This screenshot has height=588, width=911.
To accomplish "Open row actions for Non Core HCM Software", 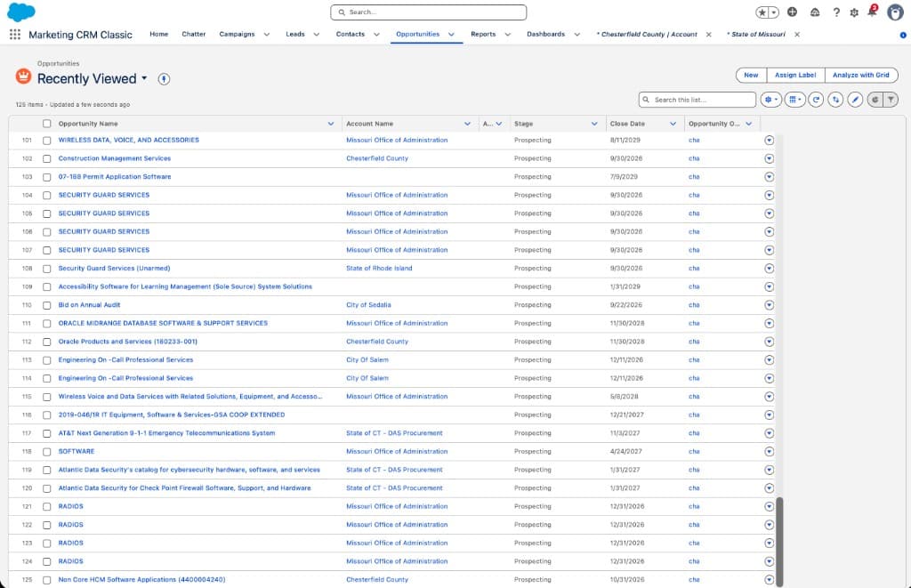I will click(x=770, y=580).
